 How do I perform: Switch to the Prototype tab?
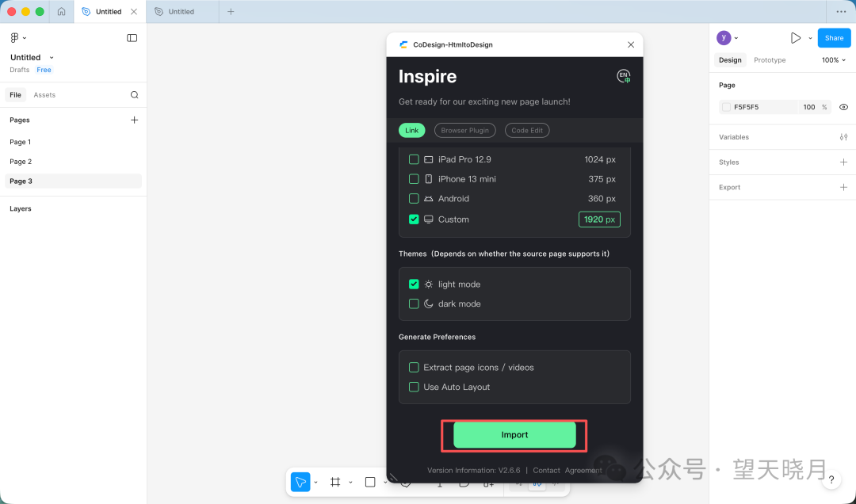click(770, 60)
